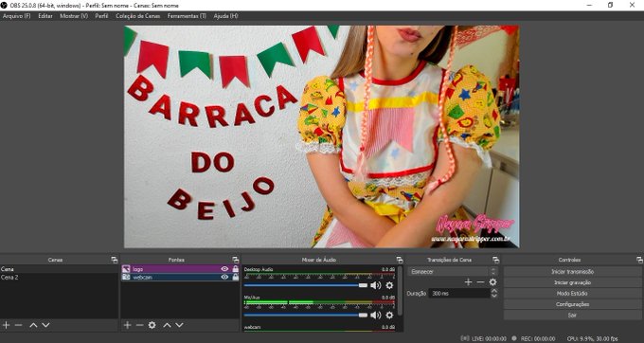Remove selected scene with the minus icon

pos(19,325)
